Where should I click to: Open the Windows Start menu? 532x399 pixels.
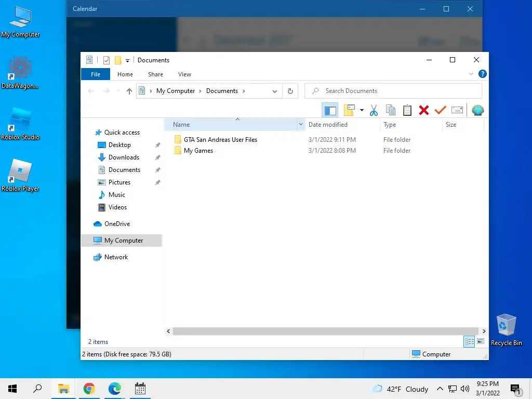[12, 389]
